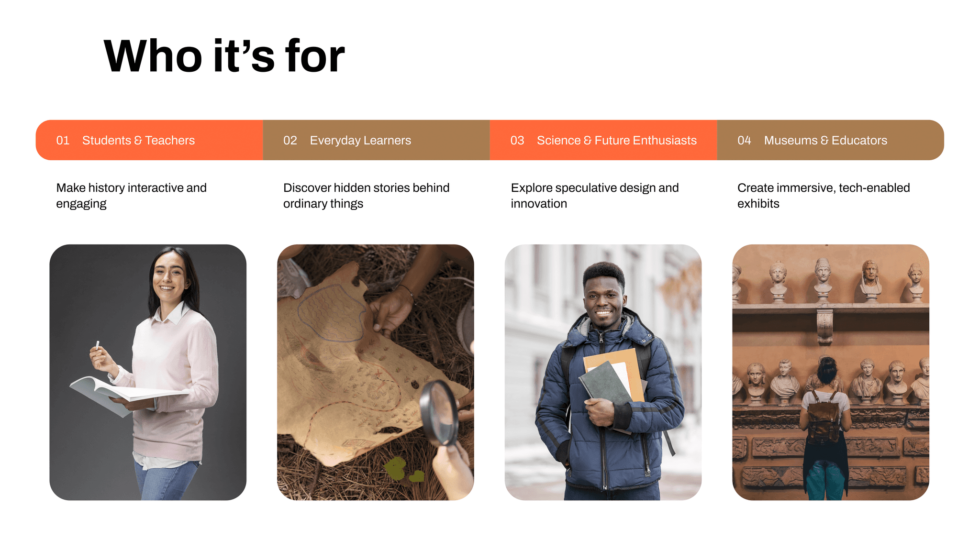Viewport: 980px width, 551px height.
Task: Click the number 02 label
Action: [x=290, y=140]
